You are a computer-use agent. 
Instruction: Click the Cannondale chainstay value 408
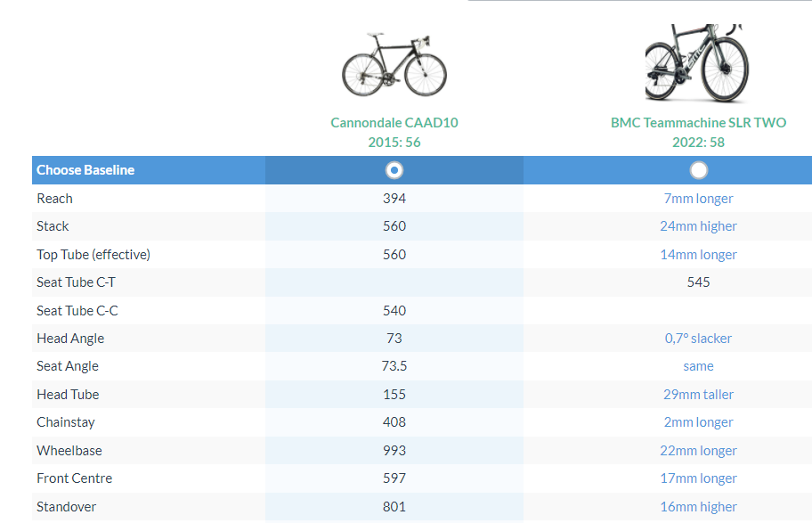(394, 422)
